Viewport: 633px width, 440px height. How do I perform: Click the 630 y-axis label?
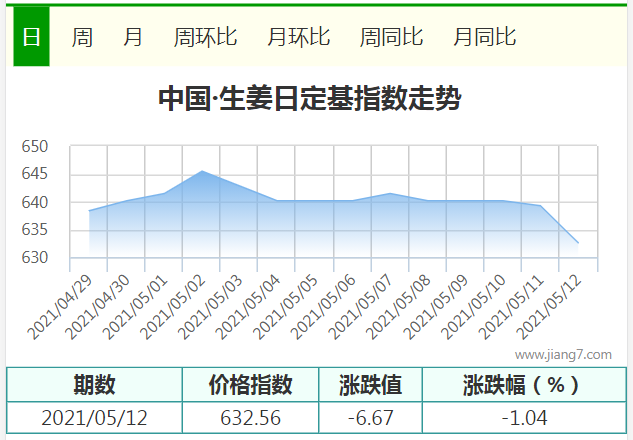click(x=35, y=258)
